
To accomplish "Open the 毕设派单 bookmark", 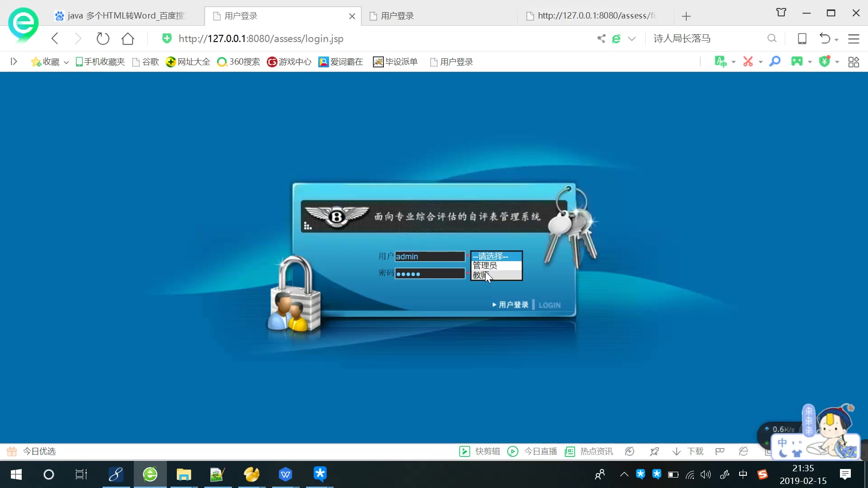I will click(x=396, y=62).
